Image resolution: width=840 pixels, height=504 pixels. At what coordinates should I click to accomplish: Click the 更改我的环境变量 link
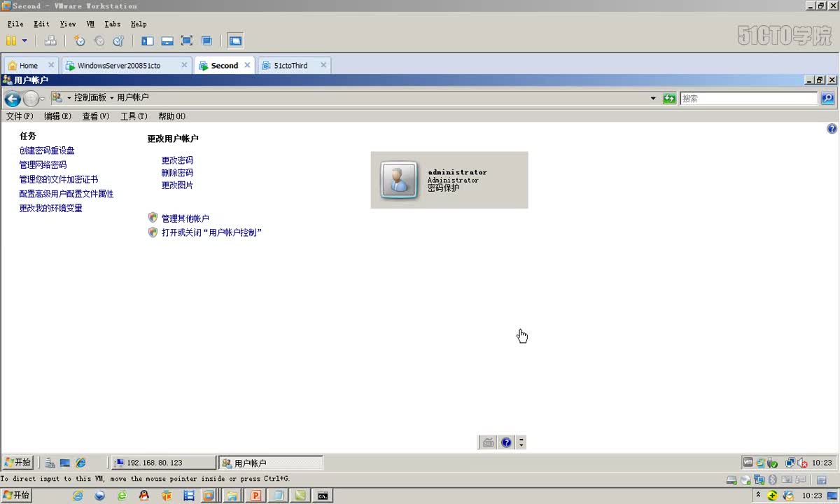click(51, 209)
